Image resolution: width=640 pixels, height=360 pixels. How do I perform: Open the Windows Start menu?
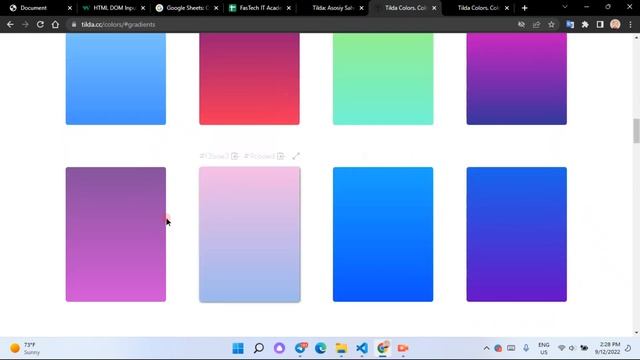(238, 348)
